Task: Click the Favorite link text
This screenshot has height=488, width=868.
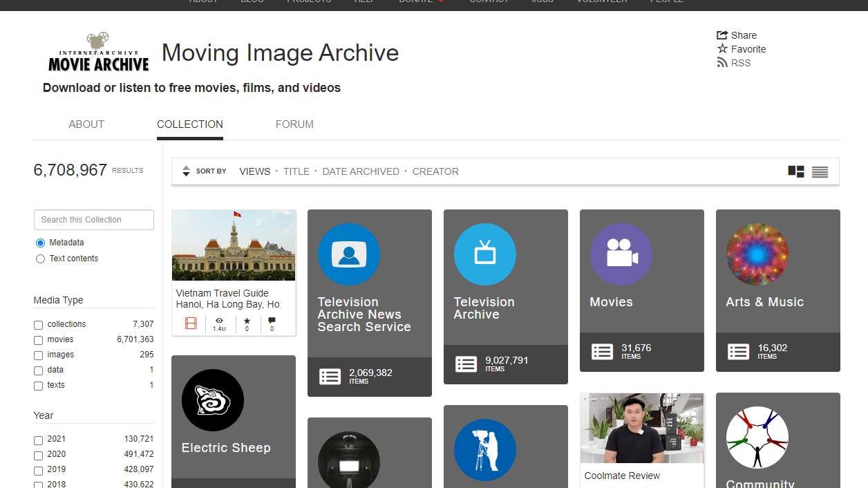Action: 748,49
